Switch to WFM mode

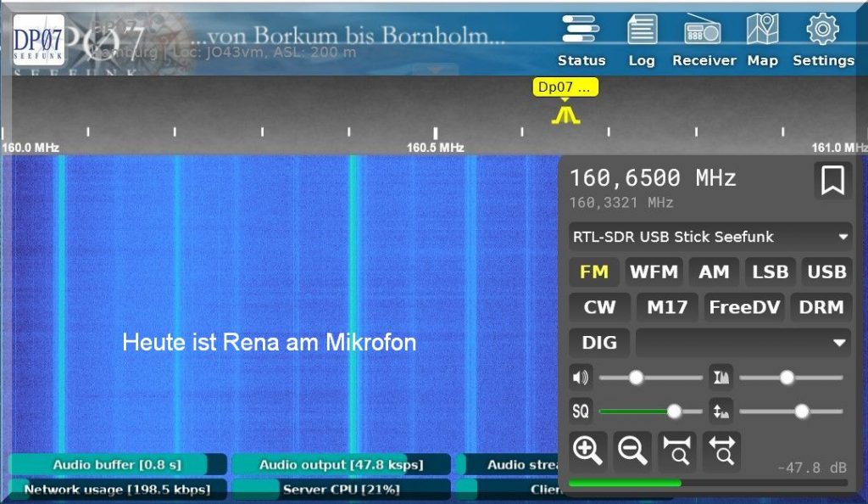click(654, 272)
